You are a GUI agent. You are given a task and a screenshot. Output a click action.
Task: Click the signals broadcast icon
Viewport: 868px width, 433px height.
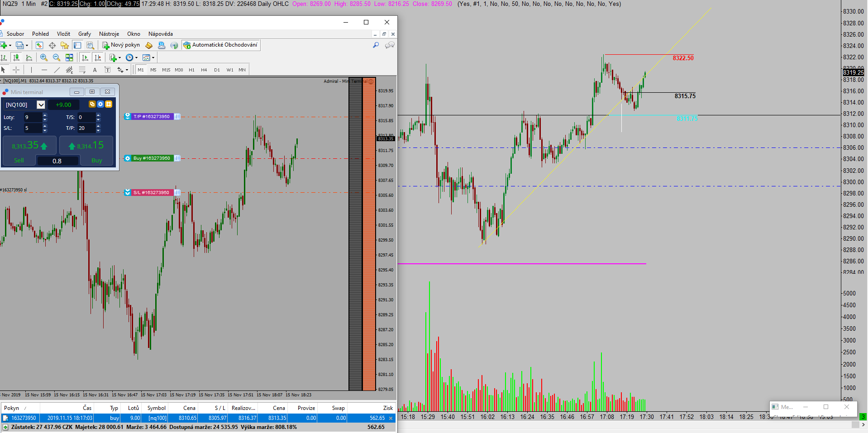tap(174, 45)
